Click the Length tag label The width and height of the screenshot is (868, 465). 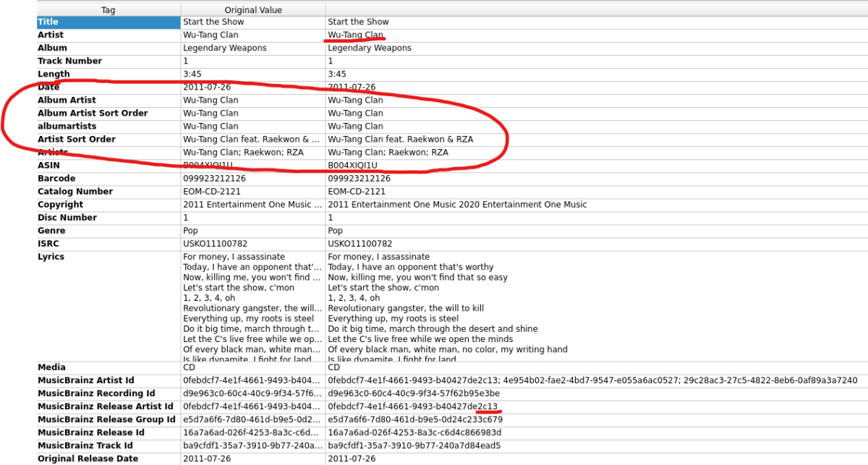coord(54,74)
